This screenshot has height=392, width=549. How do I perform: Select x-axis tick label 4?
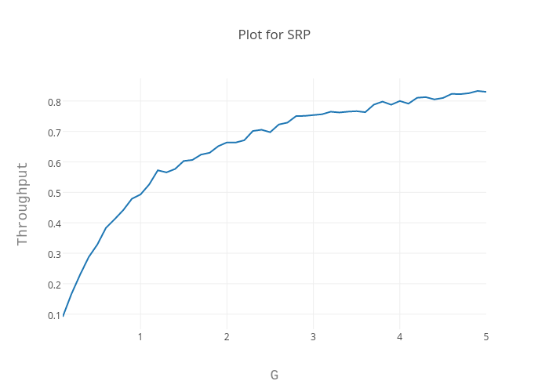click(x=400, y=337)
